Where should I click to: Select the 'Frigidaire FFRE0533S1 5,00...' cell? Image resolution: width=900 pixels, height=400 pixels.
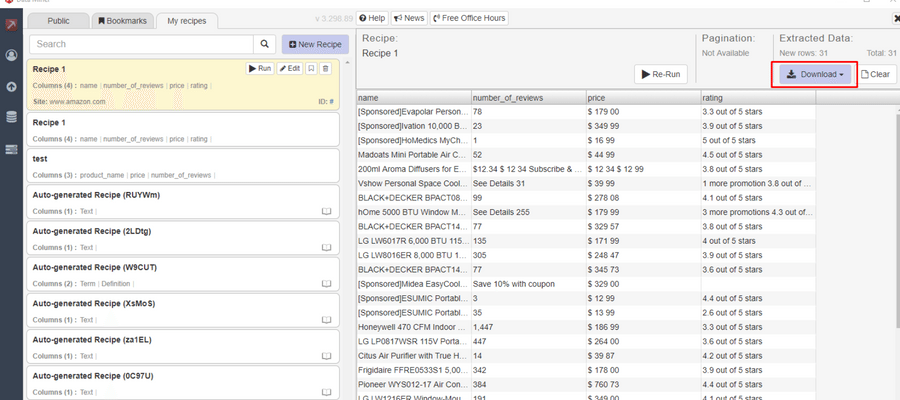click(414, 370)
